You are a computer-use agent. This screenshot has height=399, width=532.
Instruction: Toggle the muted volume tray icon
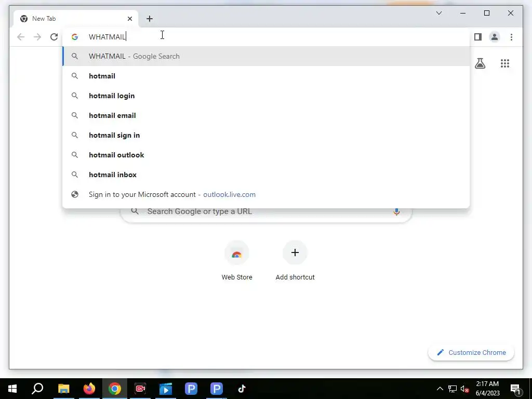coord(465,389)
